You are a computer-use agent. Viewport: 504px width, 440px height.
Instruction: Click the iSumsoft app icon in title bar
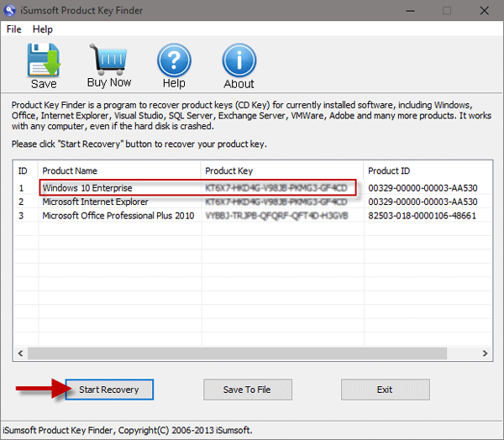tap(9, 10)
